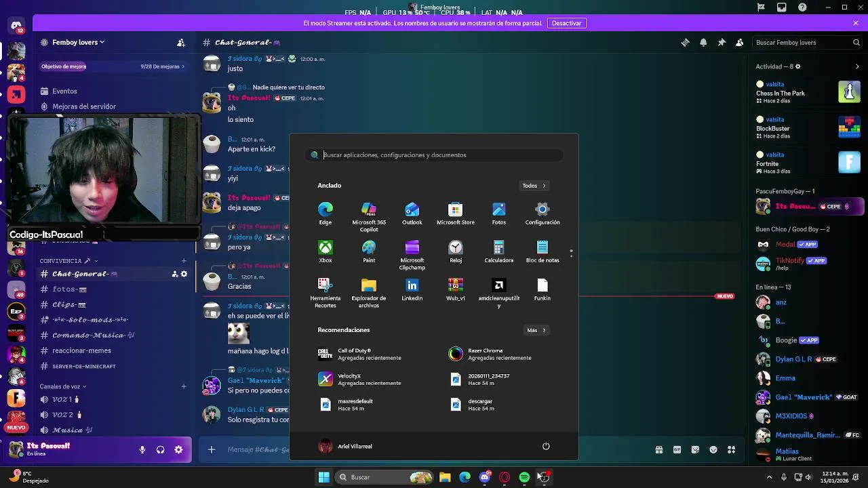
Task: Collapse the CONVIVENCIA channel category
Action: (x=68, y=260)
